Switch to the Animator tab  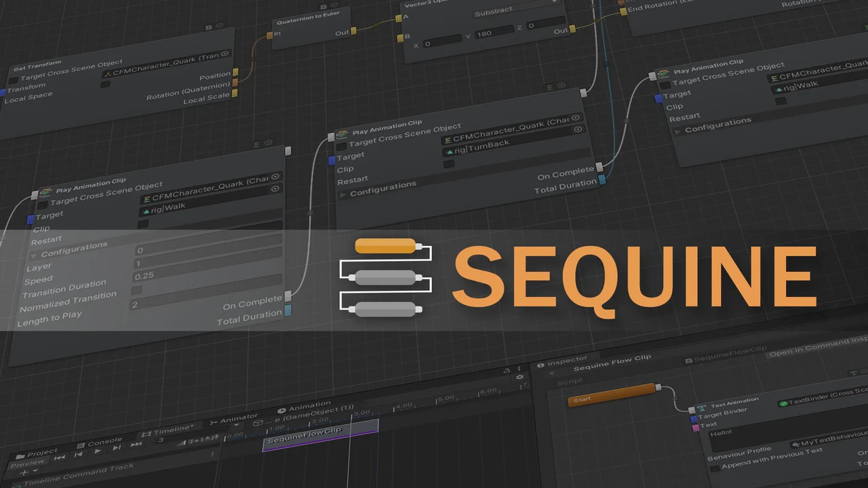pyautogui.click(x=234, y=418)
